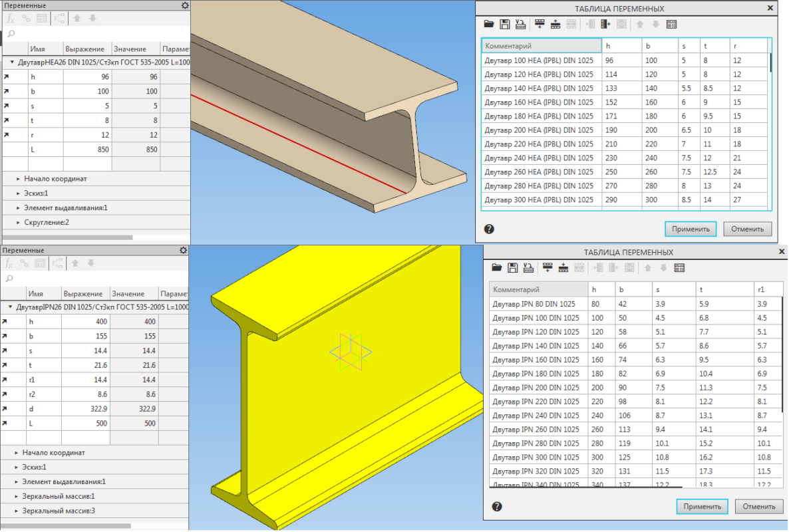Click horizontal scrollbar under IPN table
The image size is (789, 532).
click(585, 487)
